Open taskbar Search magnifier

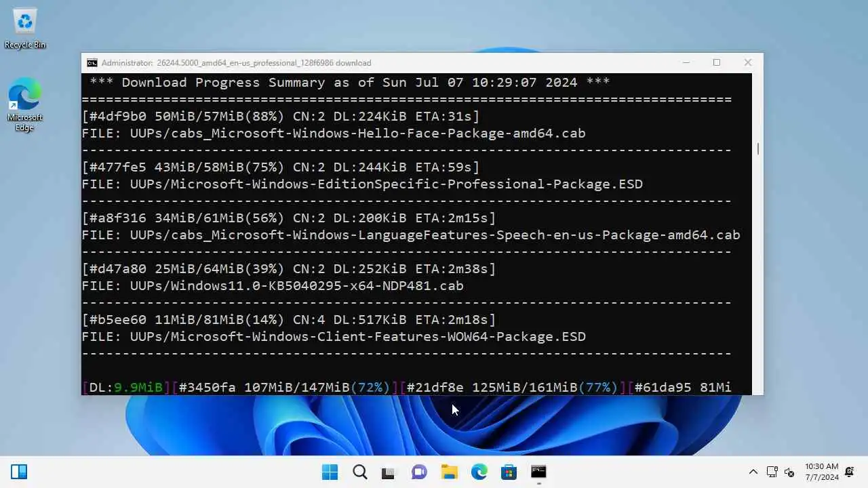pyautogui.click(x=359, y=472)
